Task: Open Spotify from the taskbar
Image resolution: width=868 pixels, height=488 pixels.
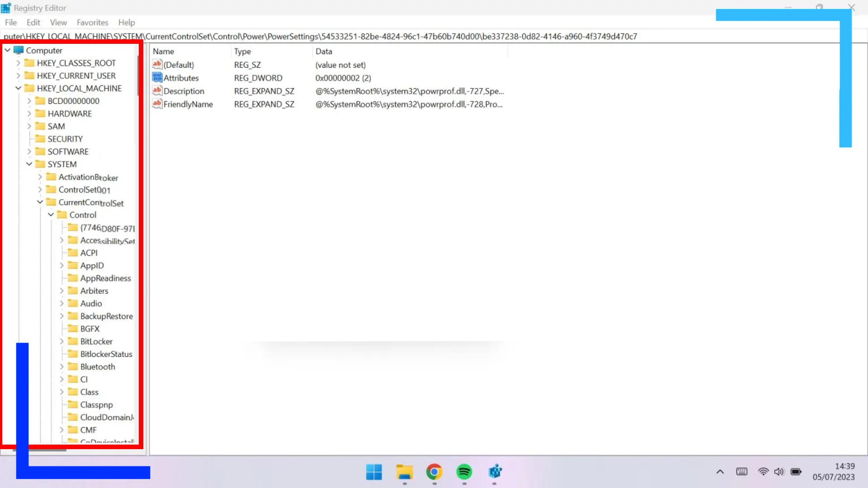Action: [x=464, y=472]
